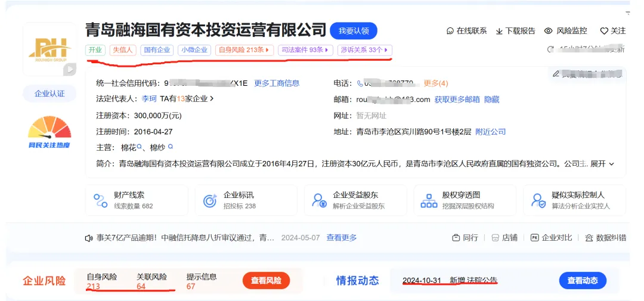Expand 自身风险 213条 tag

coord(244,50)
